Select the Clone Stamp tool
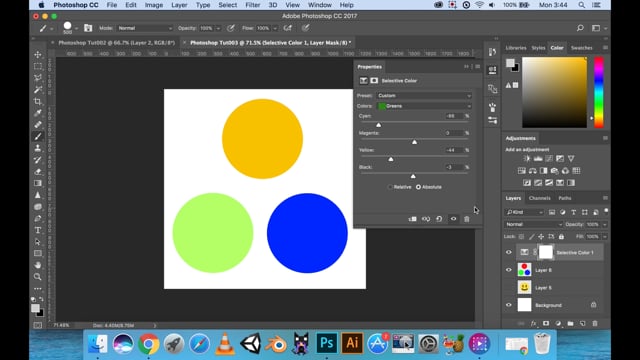The height and width of the screenshot is (360, 640). 38,148
